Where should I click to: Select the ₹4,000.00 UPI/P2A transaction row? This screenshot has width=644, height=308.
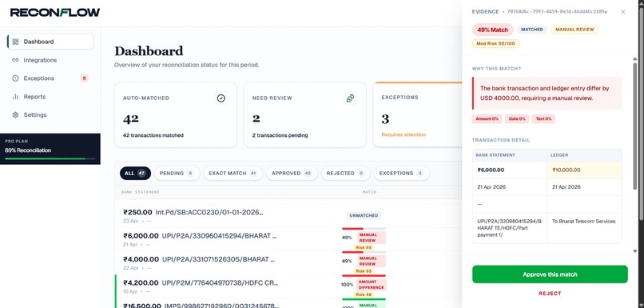coord(288,262)
